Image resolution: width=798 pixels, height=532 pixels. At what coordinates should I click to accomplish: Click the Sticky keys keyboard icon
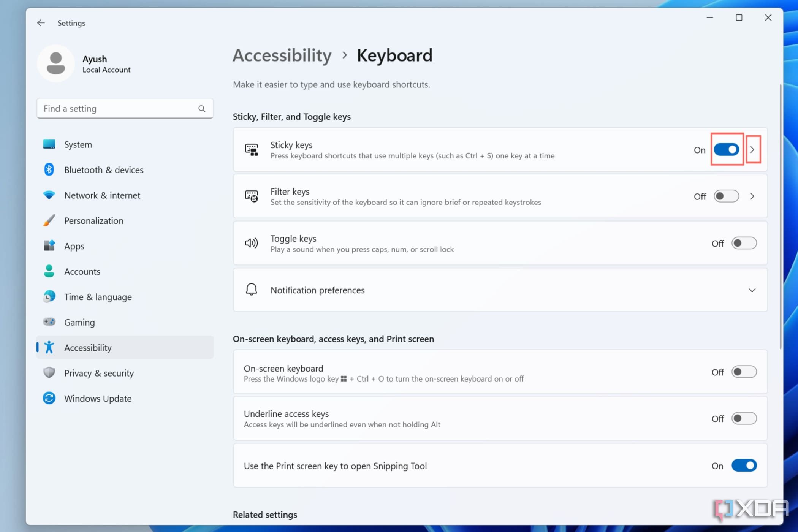click(252, 150)
